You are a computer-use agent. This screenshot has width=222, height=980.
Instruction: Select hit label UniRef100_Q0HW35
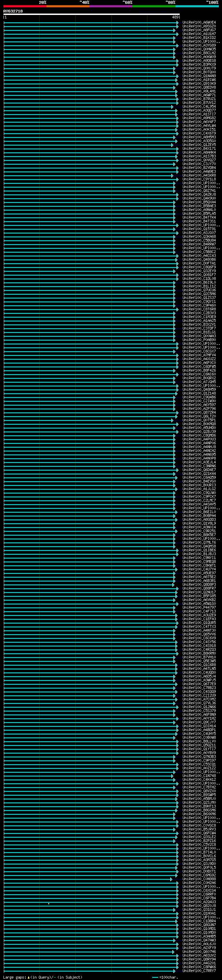(x=199, y=49)
